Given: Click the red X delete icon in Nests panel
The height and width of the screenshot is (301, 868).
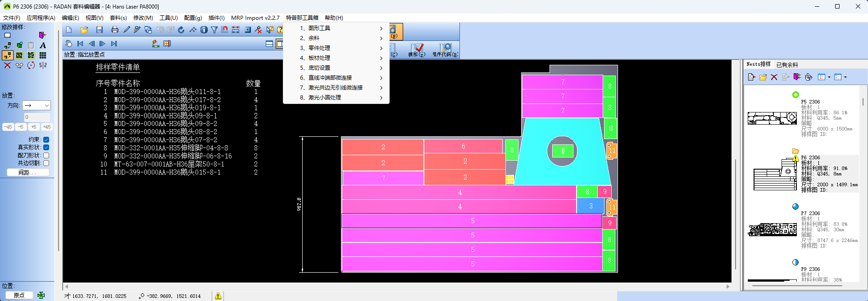Looking at the screenshot, I should tap(774, 77).
